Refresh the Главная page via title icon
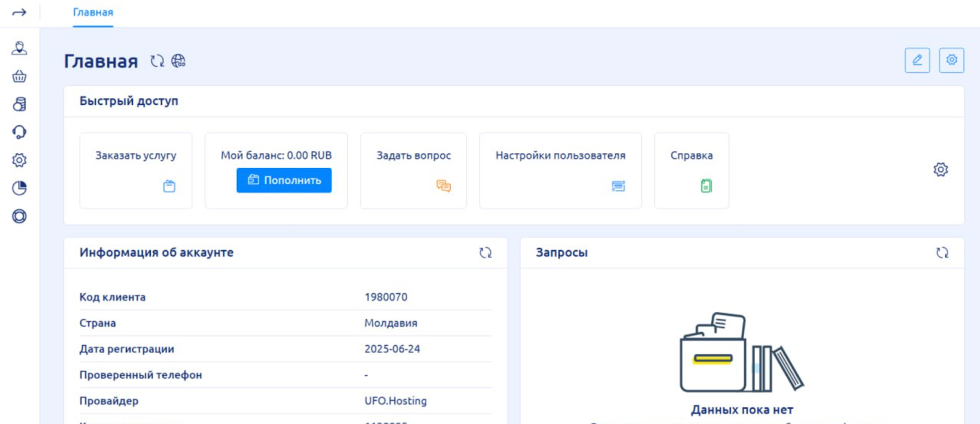Screen dimensions: 980x424 click(157, 61)
